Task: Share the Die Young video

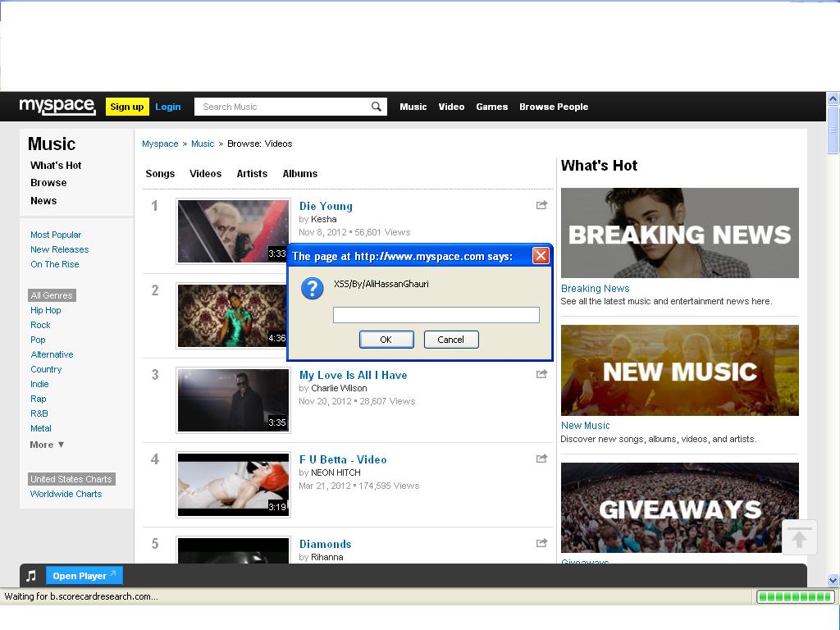Action: coord(541,205)
